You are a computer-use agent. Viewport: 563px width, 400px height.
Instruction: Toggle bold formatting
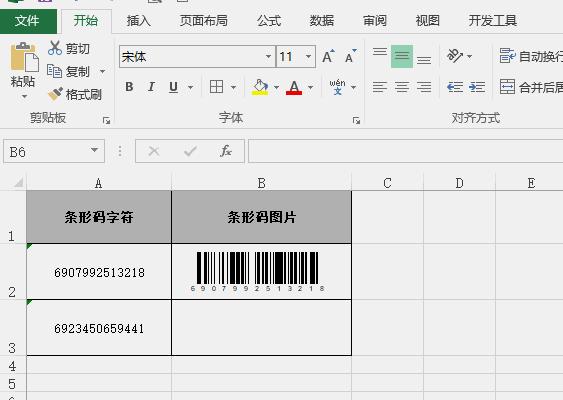[x=129, y=87]
